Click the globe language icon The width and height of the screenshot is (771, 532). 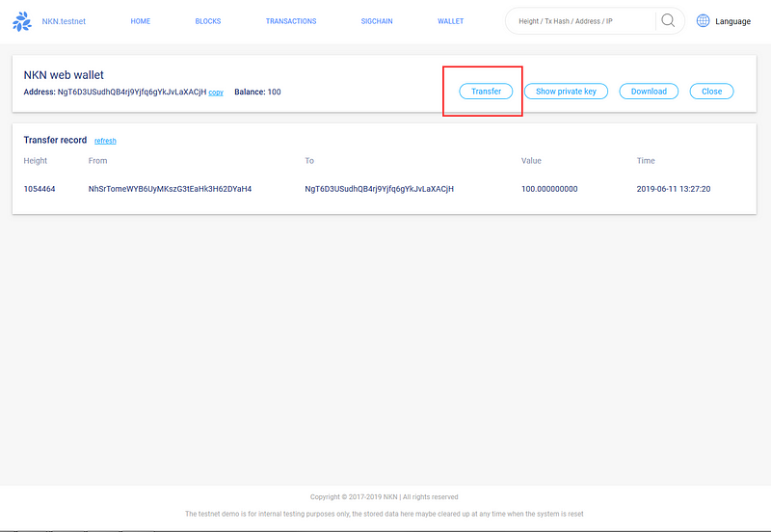point(704,20)
